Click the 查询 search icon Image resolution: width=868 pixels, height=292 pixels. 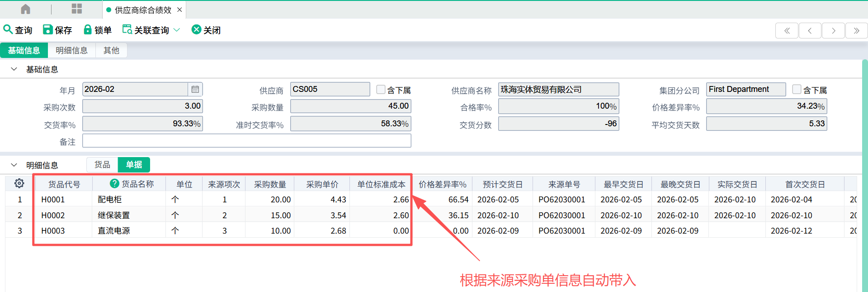[8, 29]
